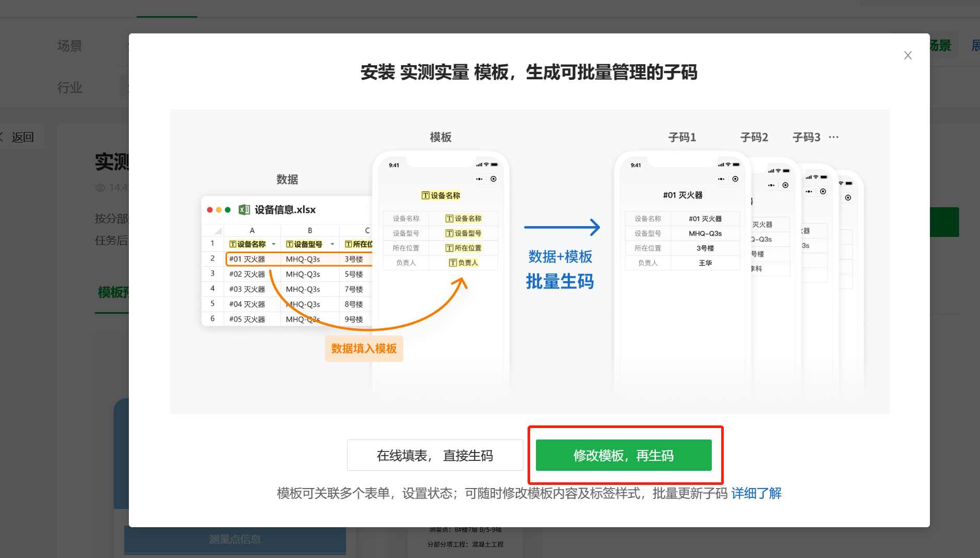
Task: Close the install template dialog
Action: [907, 55]
